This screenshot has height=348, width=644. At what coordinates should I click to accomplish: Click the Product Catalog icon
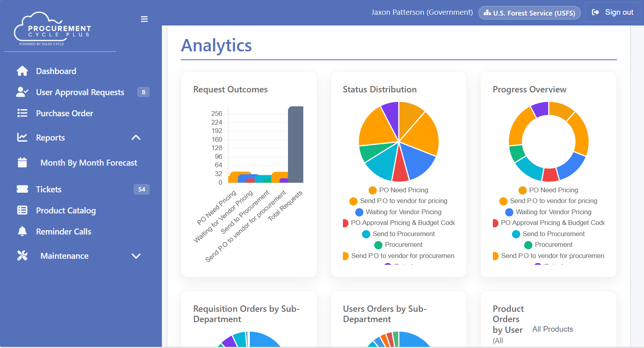tap(22, 210)
